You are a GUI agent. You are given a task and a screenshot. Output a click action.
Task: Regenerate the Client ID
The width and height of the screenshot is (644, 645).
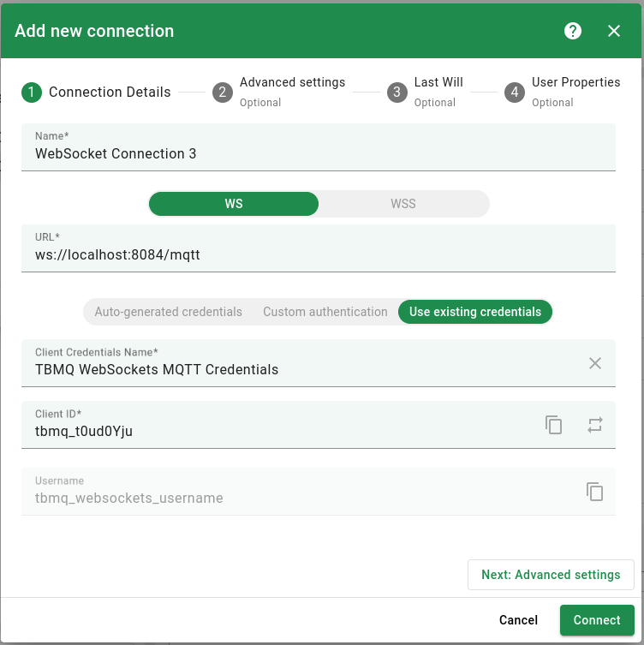[595, 425]
